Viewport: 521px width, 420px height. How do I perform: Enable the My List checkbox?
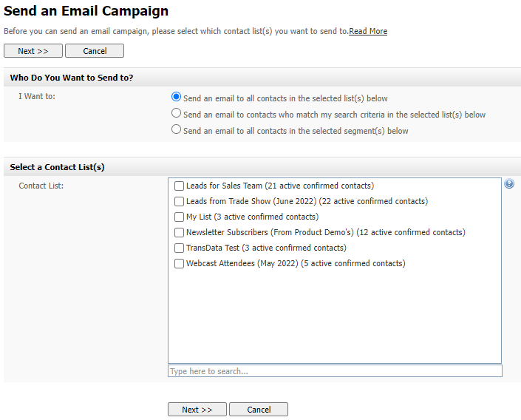180,217
